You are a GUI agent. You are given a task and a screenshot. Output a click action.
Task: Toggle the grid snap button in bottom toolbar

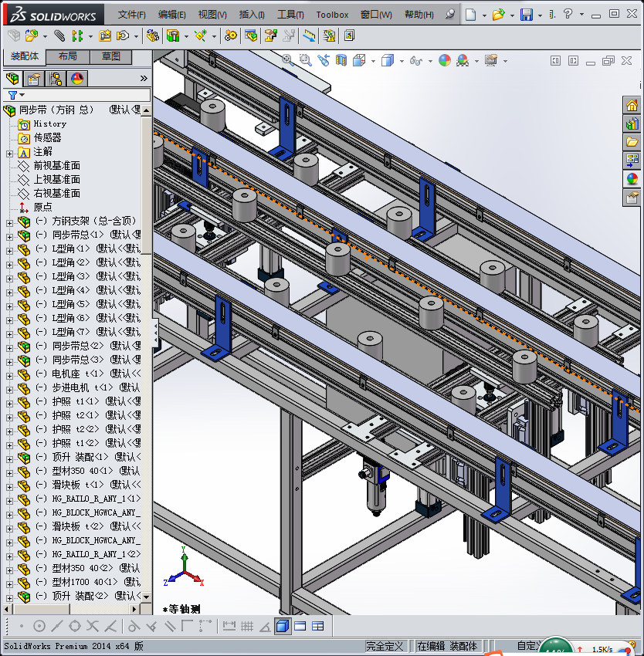click(246, 626)
